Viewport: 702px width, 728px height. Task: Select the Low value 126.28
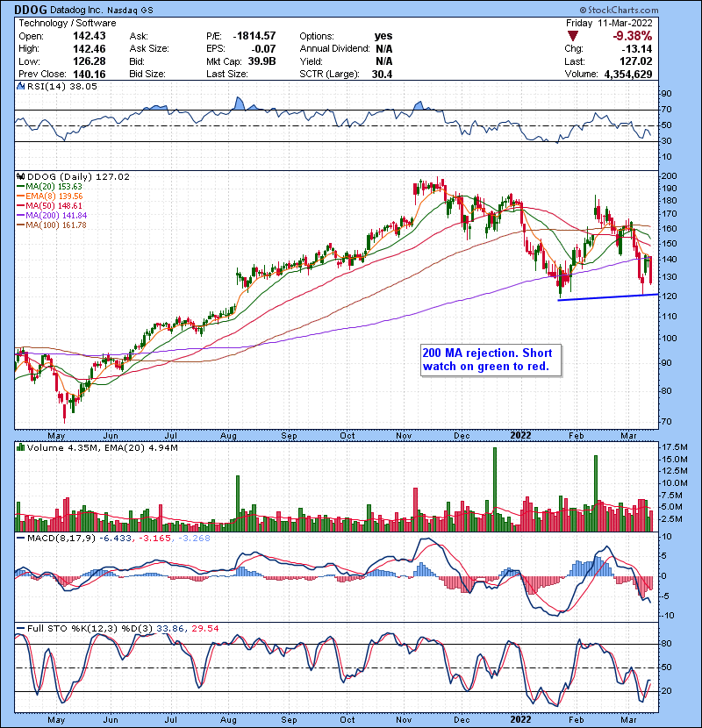pos(90,61)
